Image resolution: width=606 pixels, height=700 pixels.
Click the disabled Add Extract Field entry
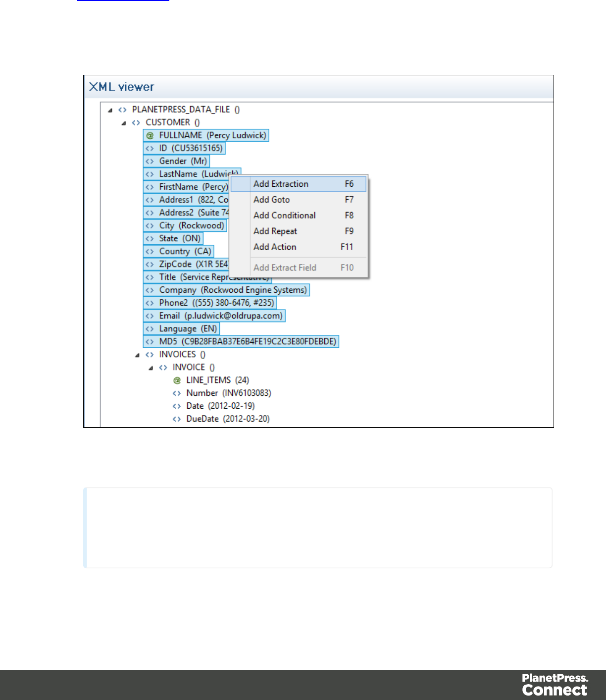299,268
